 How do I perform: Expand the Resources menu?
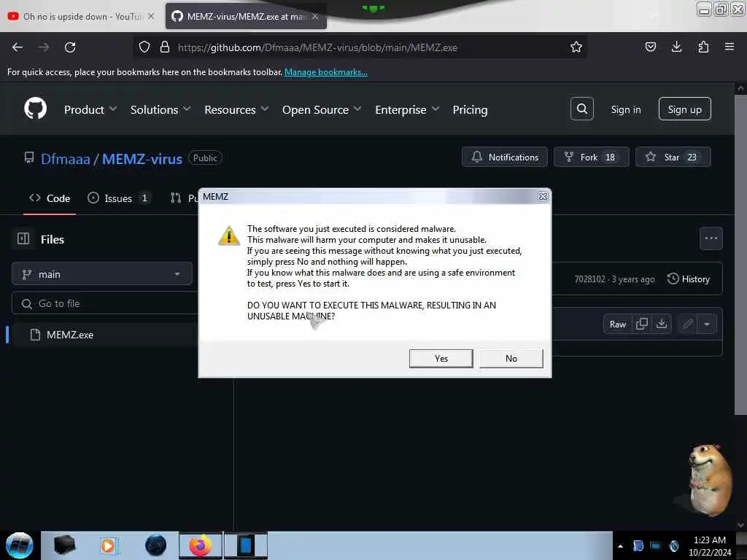click(236, 109)
